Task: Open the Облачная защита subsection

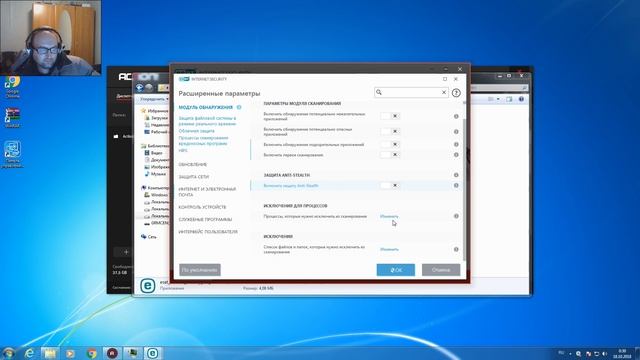Action: tap(196, 131)
